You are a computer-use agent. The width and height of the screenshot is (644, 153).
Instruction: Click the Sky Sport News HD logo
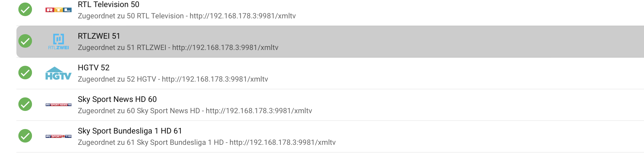click(59, 105)
